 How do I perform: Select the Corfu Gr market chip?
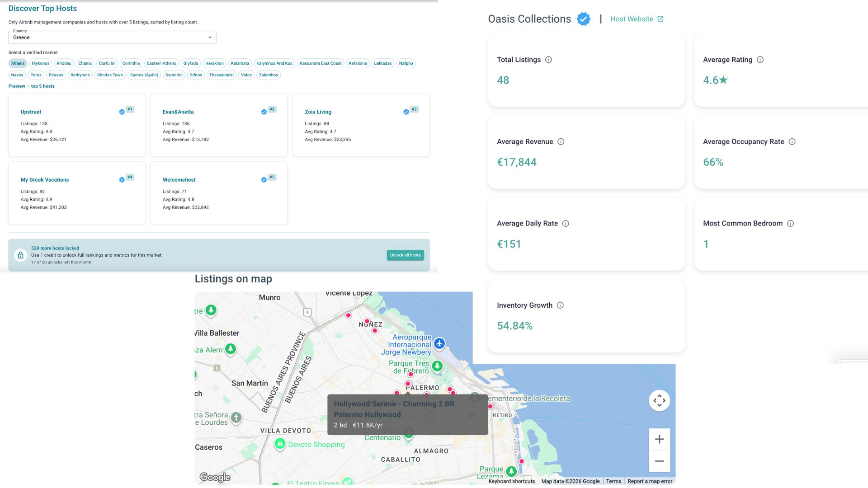tap(107, 63)
